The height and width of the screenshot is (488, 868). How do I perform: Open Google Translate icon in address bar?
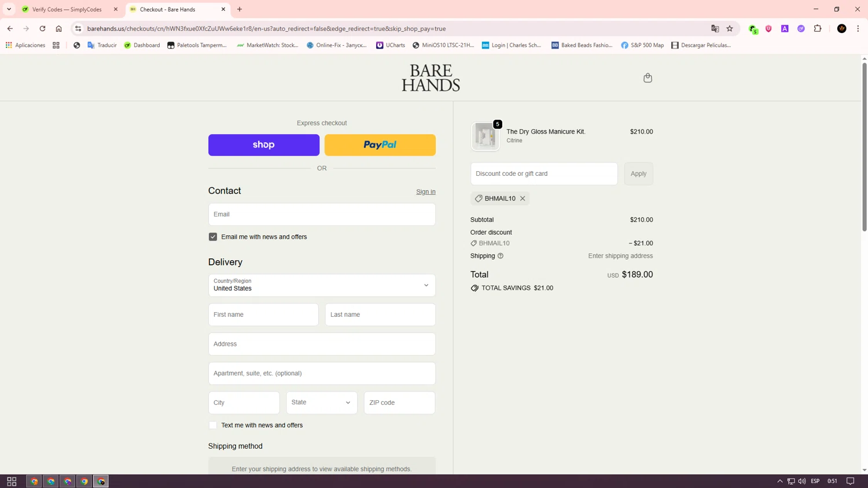click(x=715, y=28)
